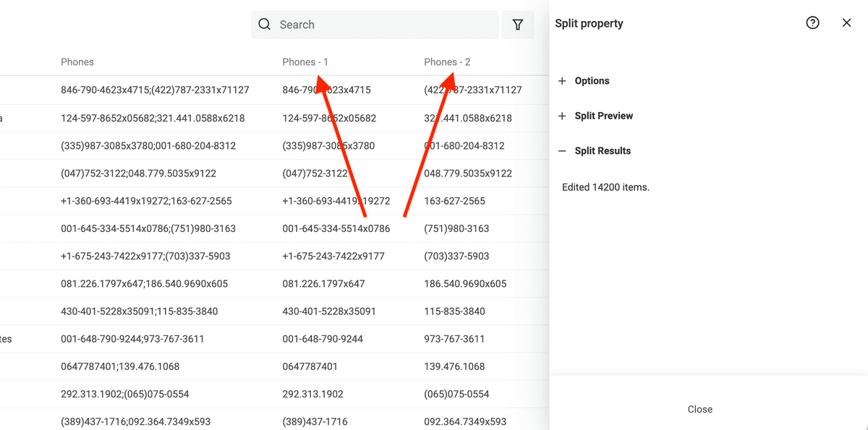Click Phones - 2 cell 139.476.1068
The width and height of the screenshot is (868, 430).
click(454, 366)
